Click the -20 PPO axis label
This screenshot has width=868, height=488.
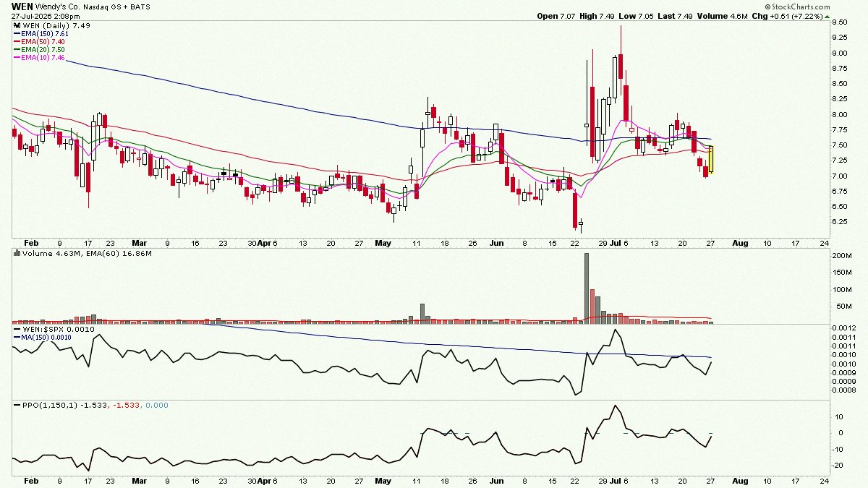pos(838,465)
